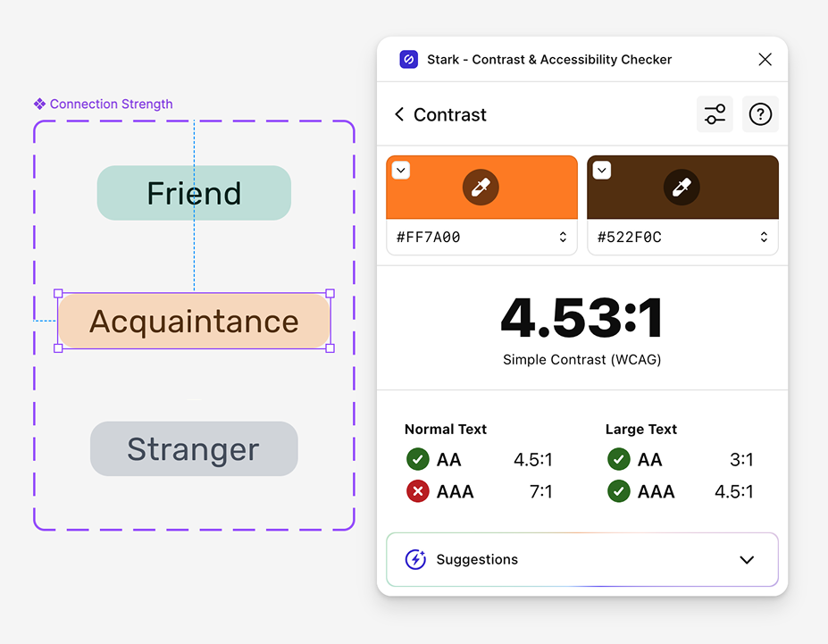Open dropdown chevron on orange swatch
Image resolution: width=828 pixels, height=644 pixels.
401,171
